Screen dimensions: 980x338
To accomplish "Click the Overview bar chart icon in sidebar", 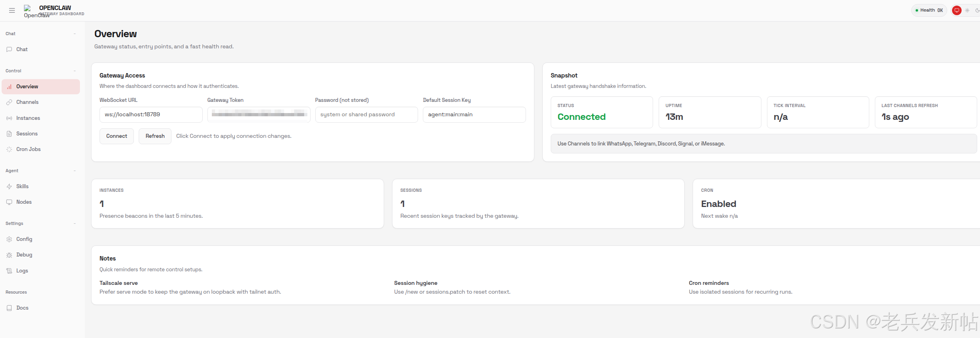I will point(9,87).
